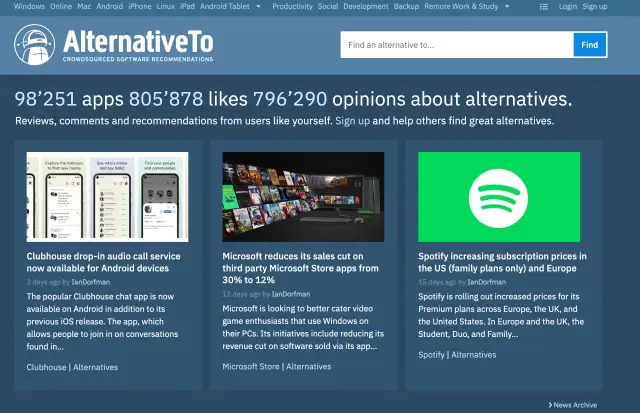Open the green Spotify logo thumbnail
This screenshot has width=640, height=413.
[x=499, y=197]
